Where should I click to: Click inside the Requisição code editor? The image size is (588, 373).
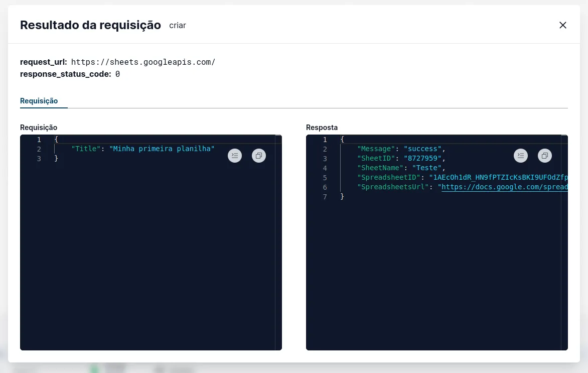coord(151,242)
